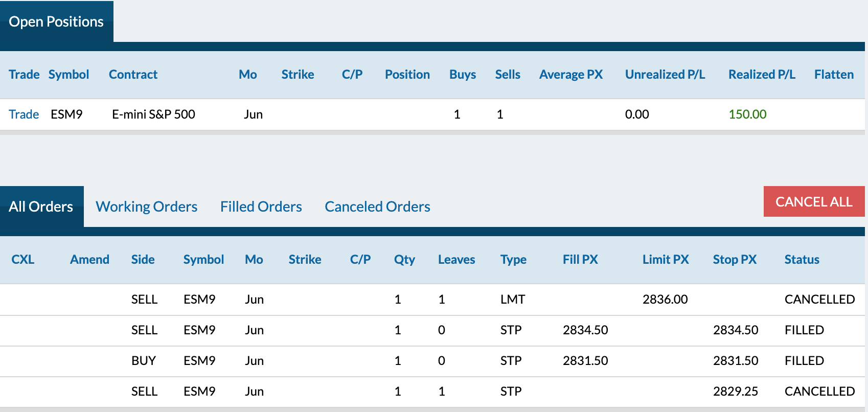Click the Side column header in orders
Screen dimensions: 868x412
(x=143, y=260)
